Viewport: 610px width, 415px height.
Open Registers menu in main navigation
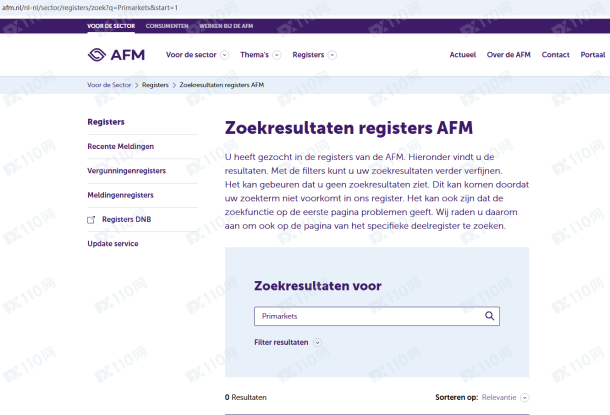tap(308, 55)
